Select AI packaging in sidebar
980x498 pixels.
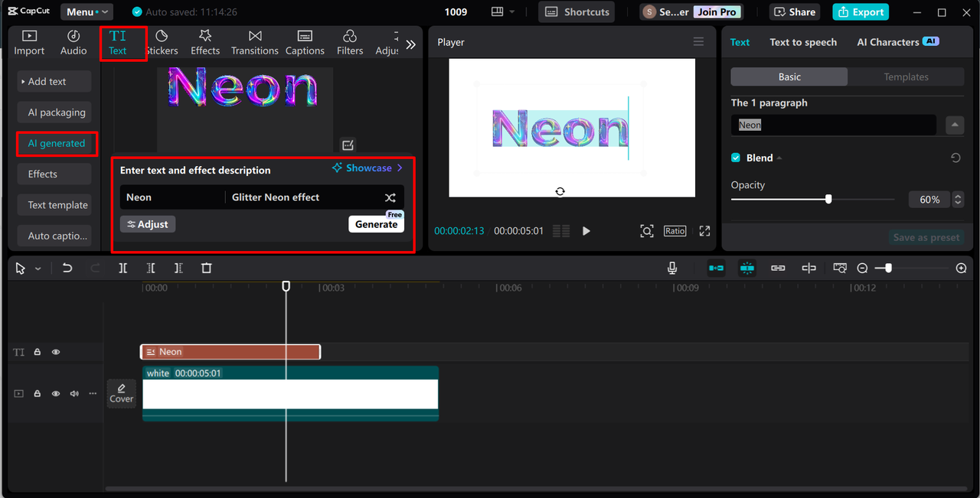(x=54, y=112)
